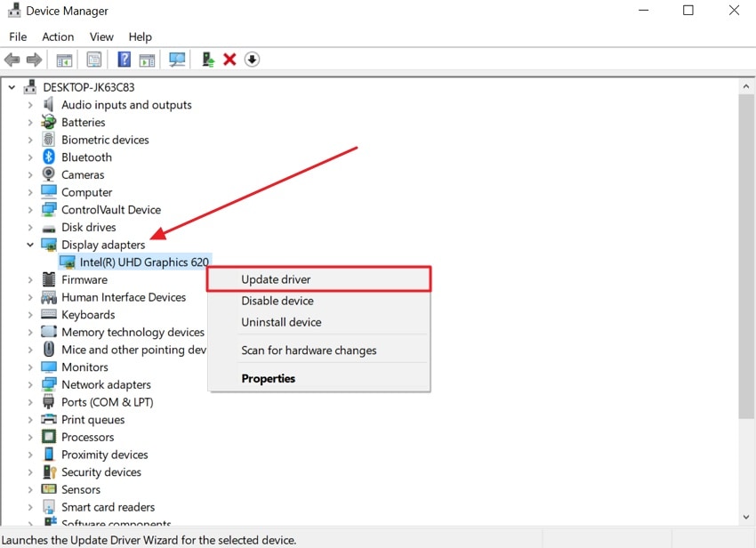Select the Memory technology devices label
The height and width of the screenshot is (548, 756).
click(x=133, y=332)
